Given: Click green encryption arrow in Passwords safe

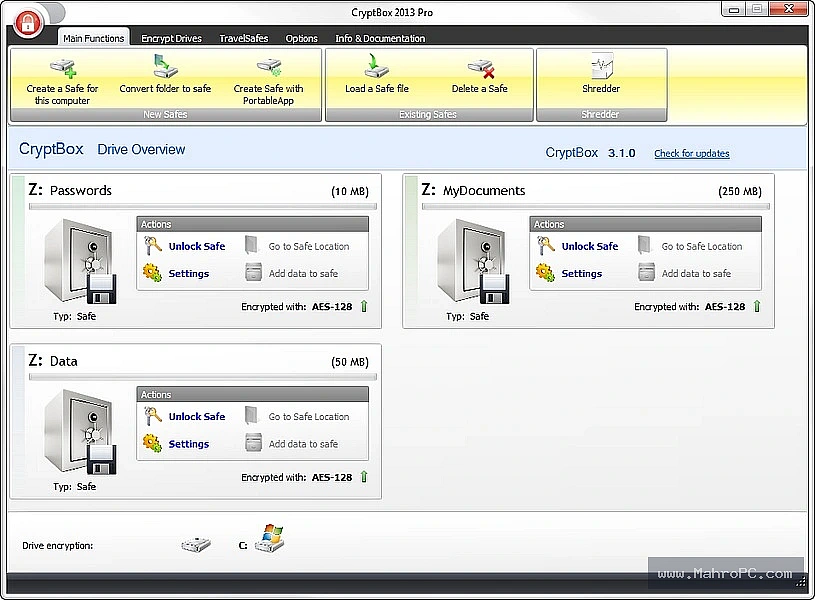Looking at the screenshot, I should tap(364, 306).
